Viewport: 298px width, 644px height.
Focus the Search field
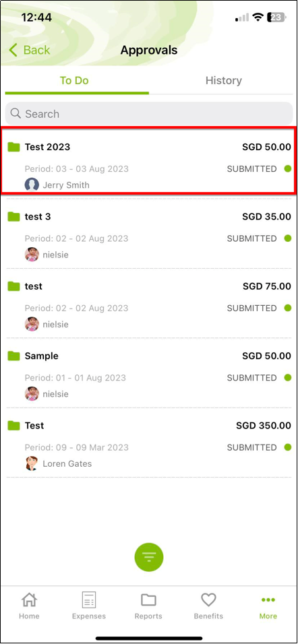(149, 114)
